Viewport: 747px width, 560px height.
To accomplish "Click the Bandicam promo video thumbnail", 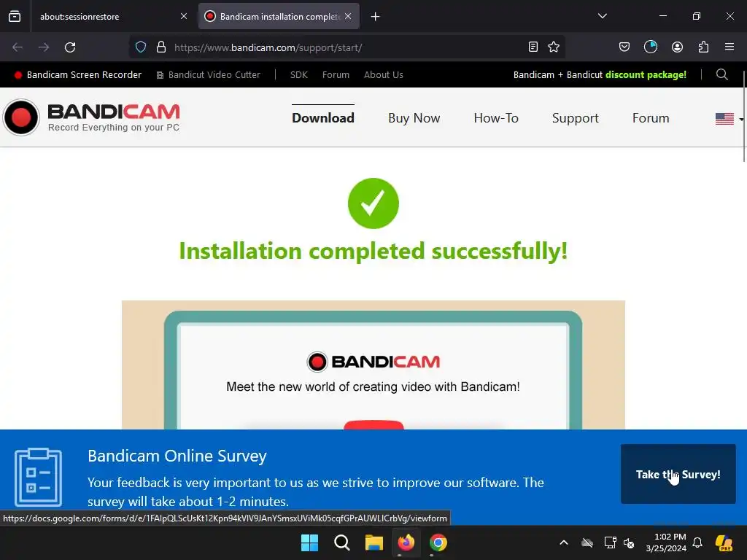I will click(x=373, y=365).
